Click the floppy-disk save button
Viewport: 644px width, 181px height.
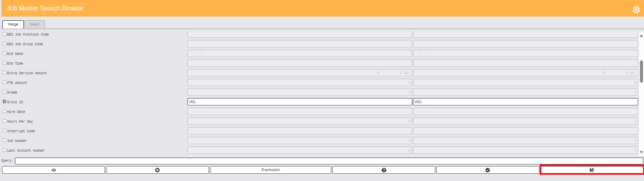(591, 170)
